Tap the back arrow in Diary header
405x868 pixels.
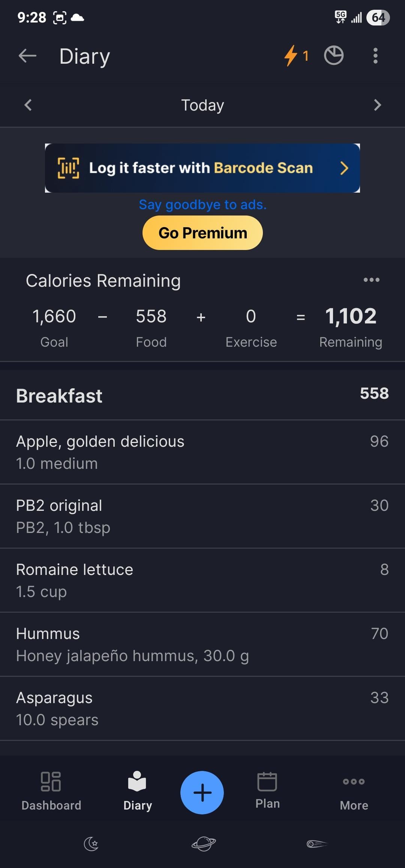click(27, 56)
